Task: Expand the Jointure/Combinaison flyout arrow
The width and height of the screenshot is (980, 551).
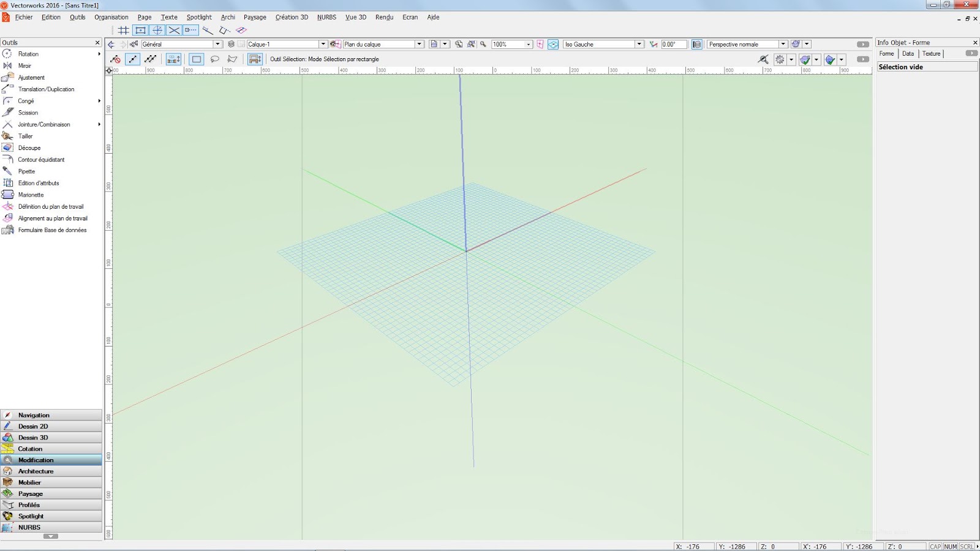Action: click(x=100, y=124)
